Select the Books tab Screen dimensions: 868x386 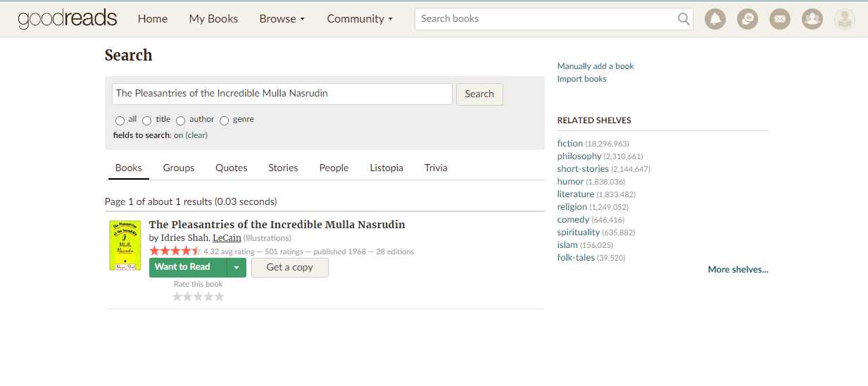coord(129,168)
